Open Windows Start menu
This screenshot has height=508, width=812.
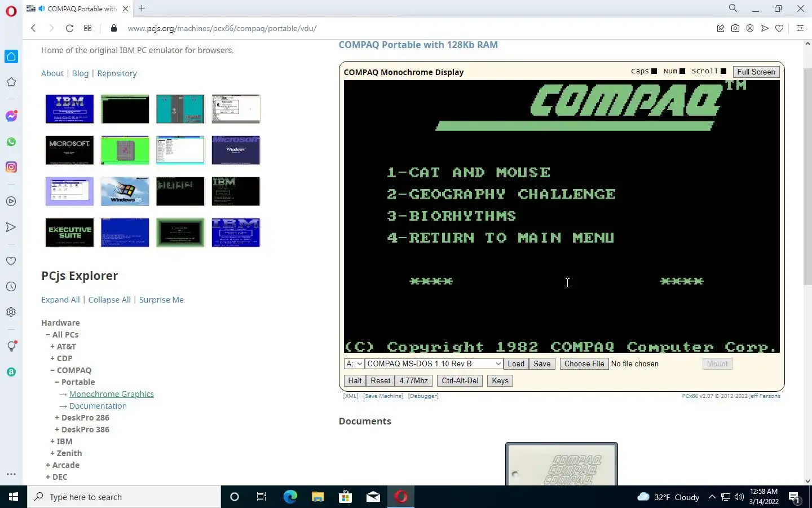pos(14,497)
